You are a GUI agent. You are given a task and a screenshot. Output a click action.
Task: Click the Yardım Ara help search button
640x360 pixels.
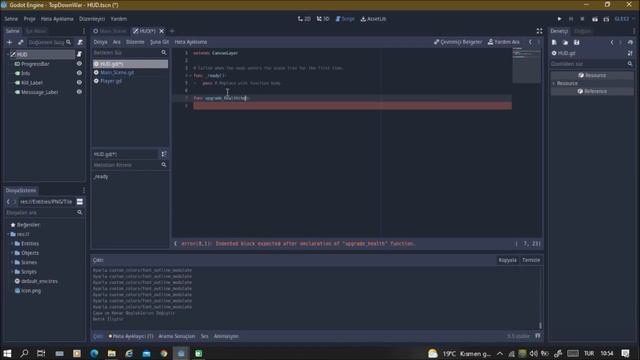(x=504, y=42)
